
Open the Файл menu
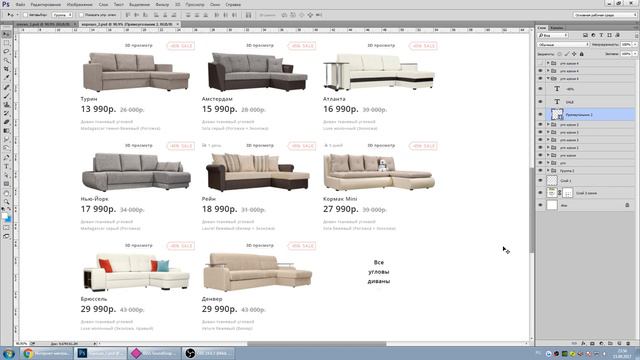point(20,4)
